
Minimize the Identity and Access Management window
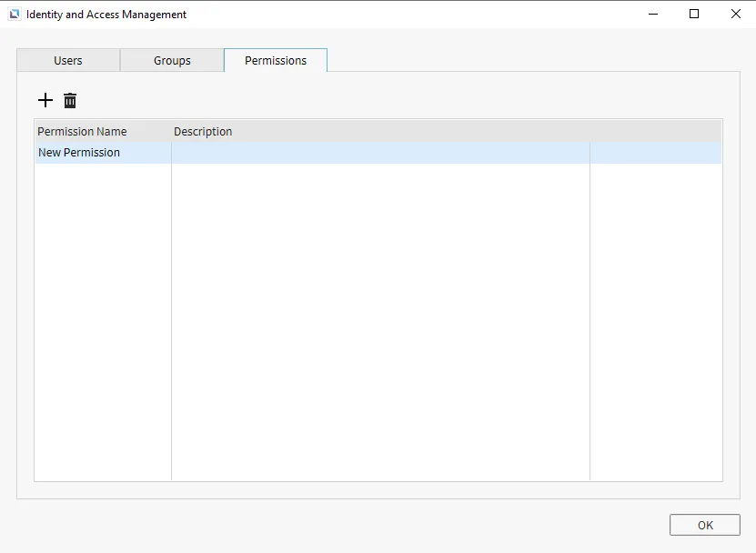pos(652,14)
